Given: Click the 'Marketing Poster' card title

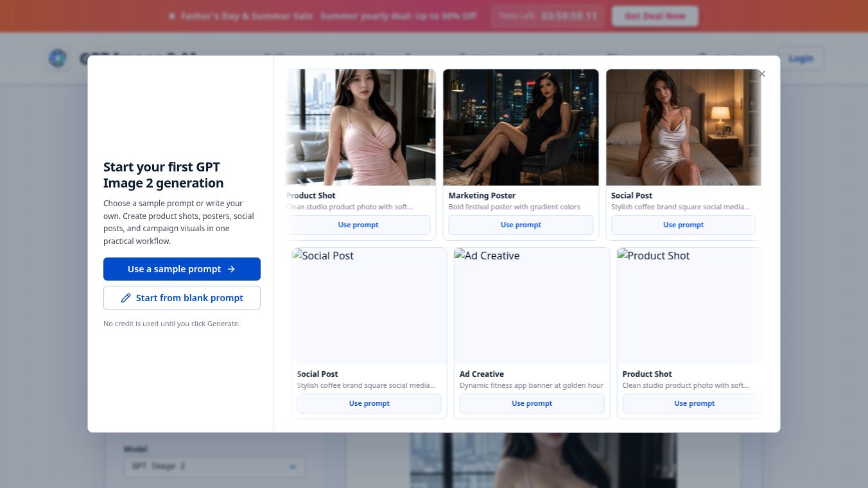Looking at the screenshot, I should click(482, 195).
